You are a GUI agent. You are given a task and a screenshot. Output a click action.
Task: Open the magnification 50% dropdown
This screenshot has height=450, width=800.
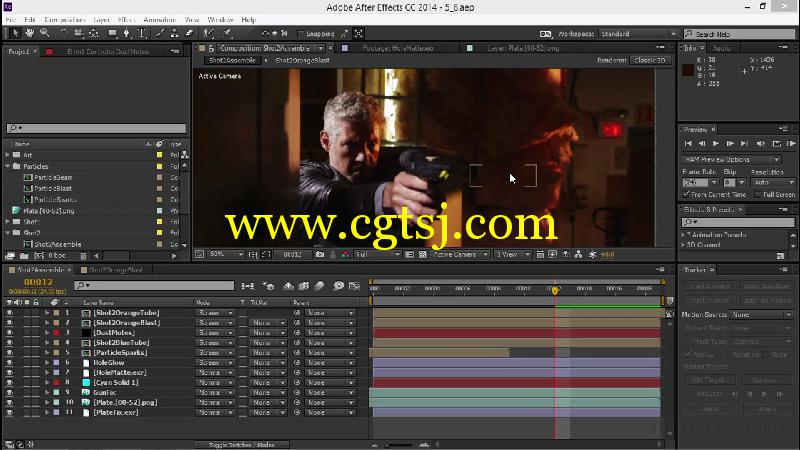(226, 254)
